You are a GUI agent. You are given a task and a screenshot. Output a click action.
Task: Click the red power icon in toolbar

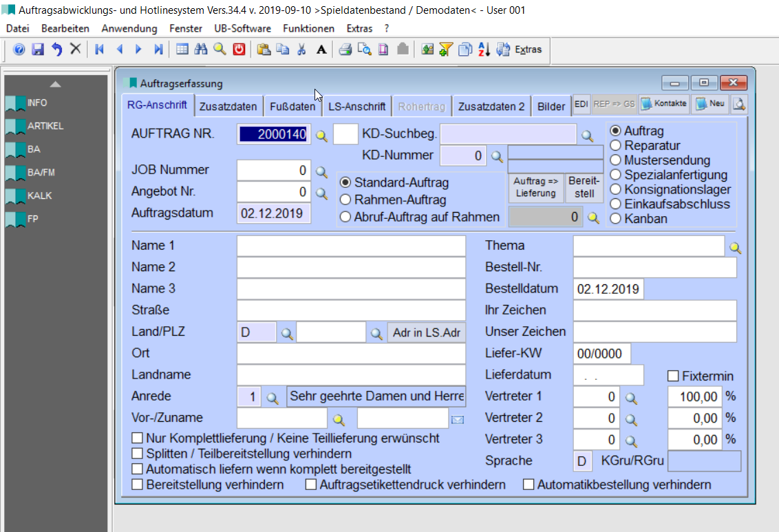(x=239, y=50)
